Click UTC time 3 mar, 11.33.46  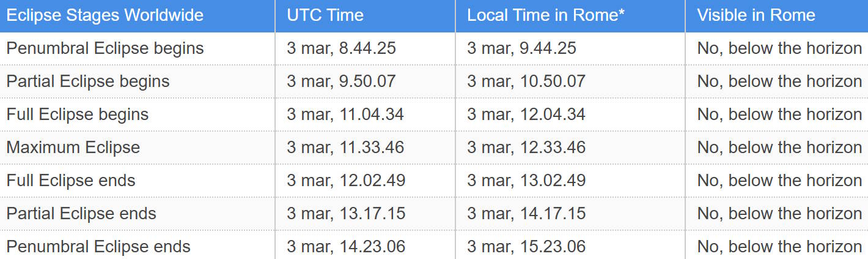tap(345, 148)
